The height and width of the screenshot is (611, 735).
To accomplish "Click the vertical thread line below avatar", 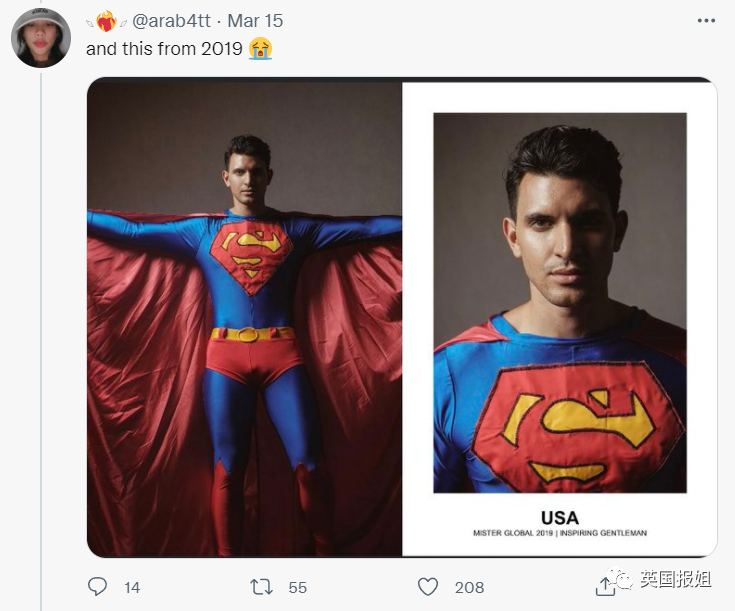I will click(x=41, y=339).
